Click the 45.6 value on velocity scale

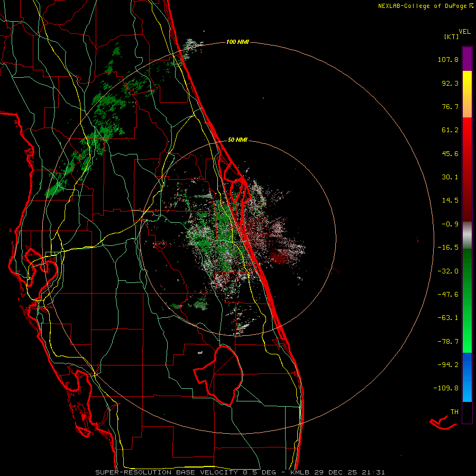click(450, 153)
